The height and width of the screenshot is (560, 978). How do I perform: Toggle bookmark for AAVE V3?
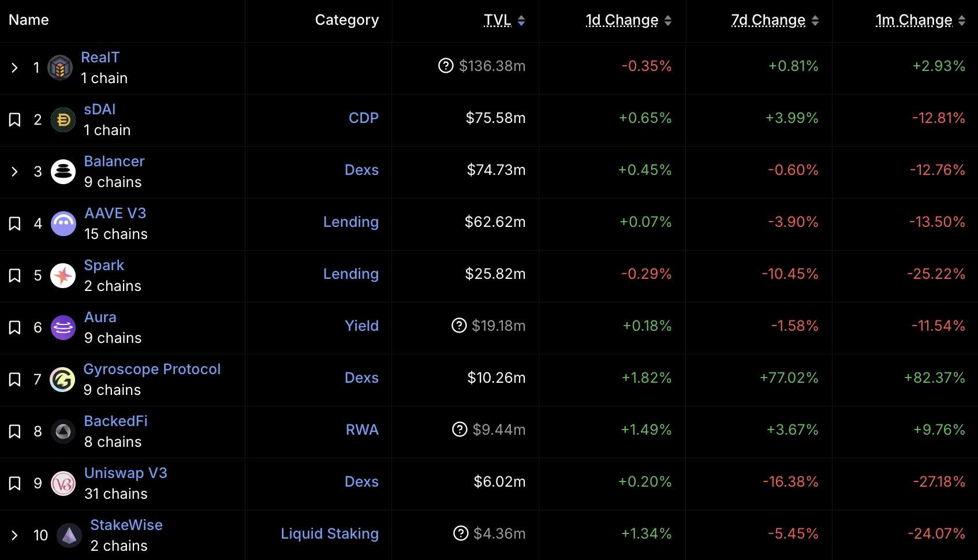click(15, 224)
